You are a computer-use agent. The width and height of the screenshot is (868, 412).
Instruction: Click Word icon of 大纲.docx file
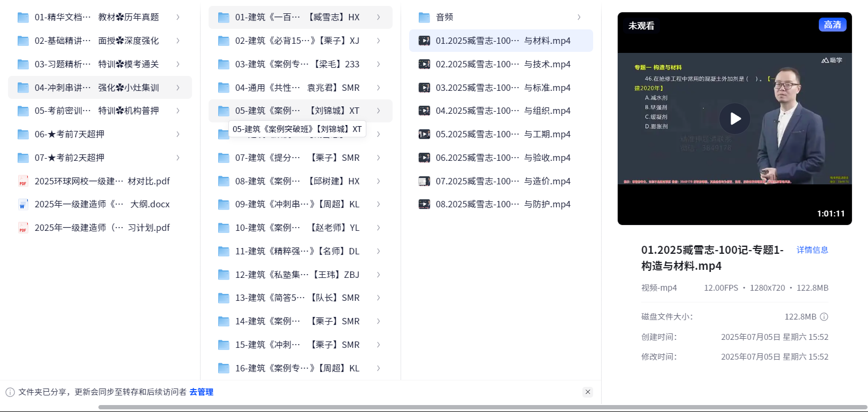(x=23, y=204)
